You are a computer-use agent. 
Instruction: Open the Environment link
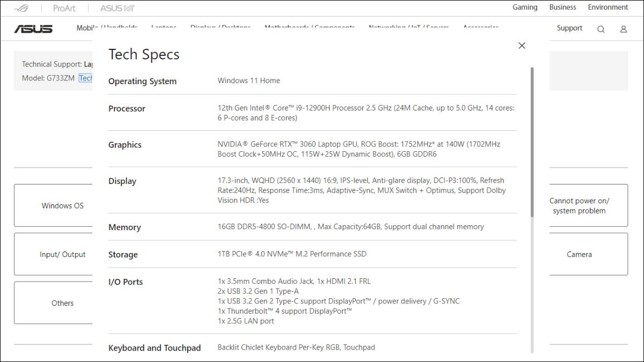608,7
